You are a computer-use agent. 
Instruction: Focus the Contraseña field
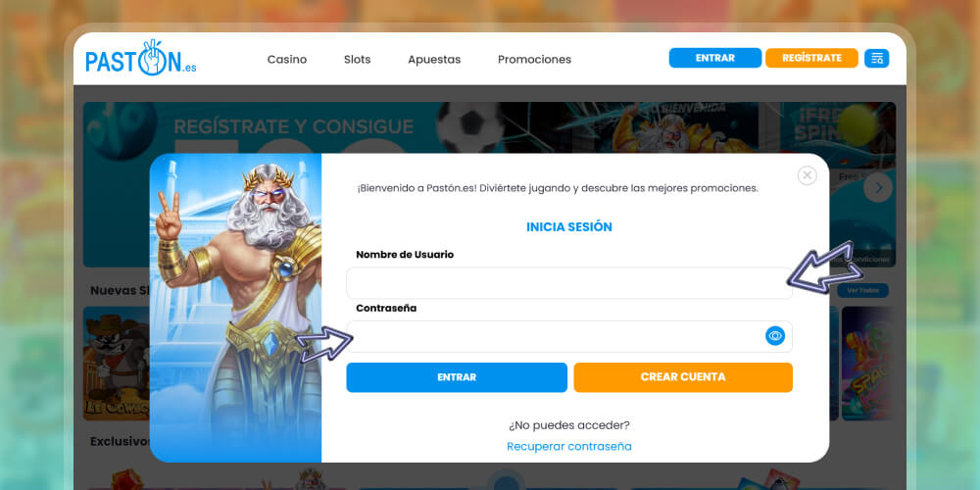[569, 336]
